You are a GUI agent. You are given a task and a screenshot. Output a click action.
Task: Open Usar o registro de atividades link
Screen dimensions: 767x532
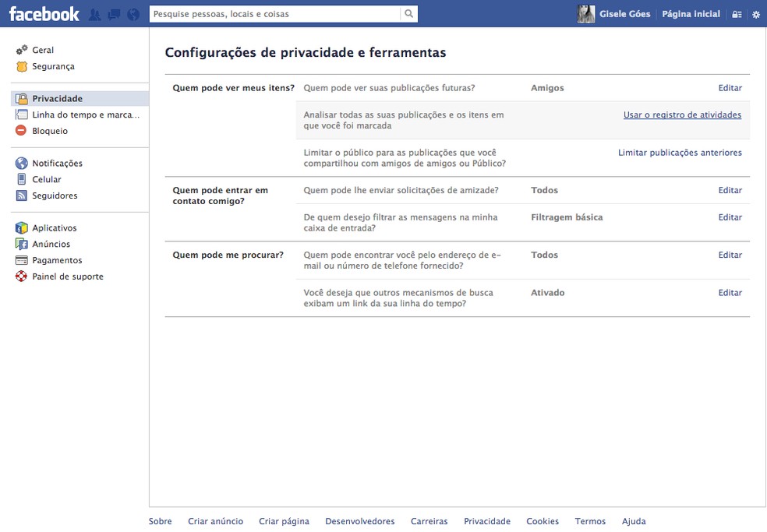coord(682,115)
